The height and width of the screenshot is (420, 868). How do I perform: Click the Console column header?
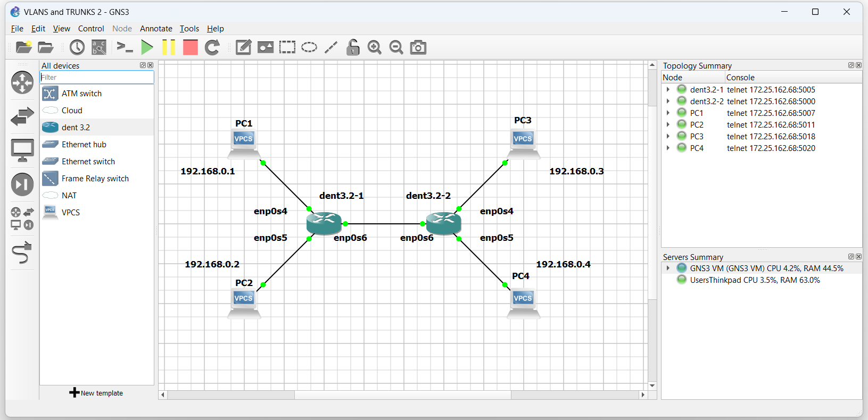pos(793,78)
